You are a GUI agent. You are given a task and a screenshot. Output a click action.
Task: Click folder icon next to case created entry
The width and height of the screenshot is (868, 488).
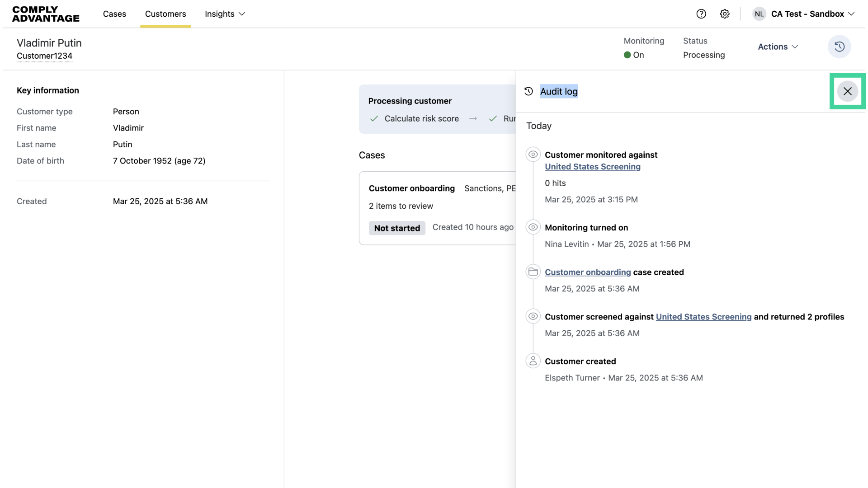pyautogui.click(x=533, y=272)
